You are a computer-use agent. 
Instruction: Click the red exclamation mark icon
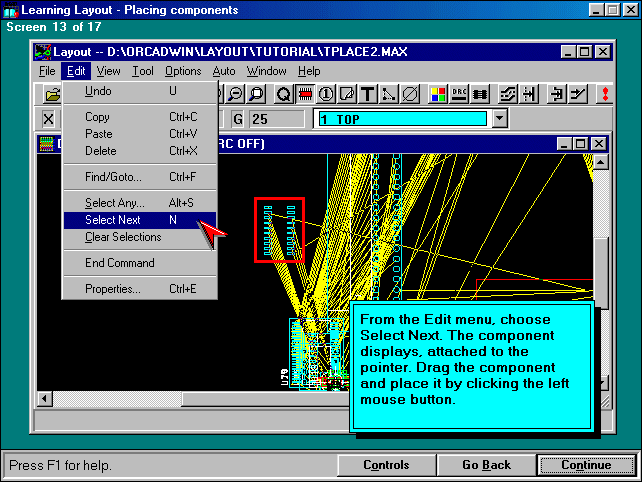coord(605,94)
